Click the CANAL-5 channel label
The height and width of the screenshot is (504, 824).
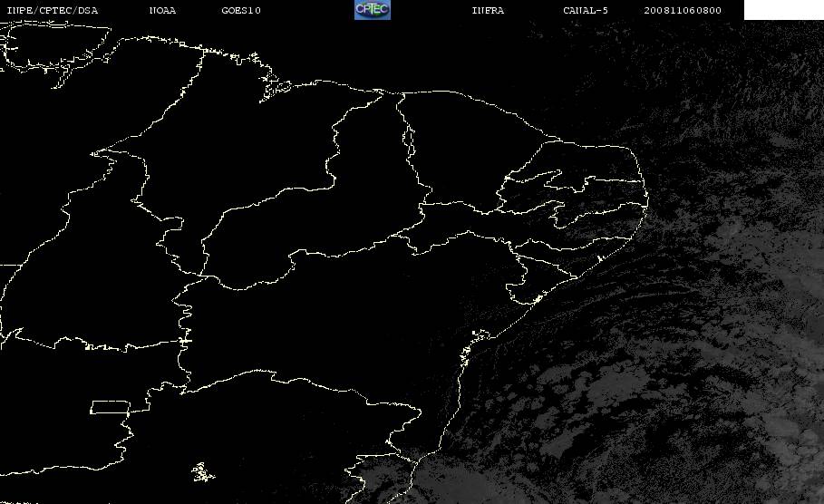click(x=586, y=11)
